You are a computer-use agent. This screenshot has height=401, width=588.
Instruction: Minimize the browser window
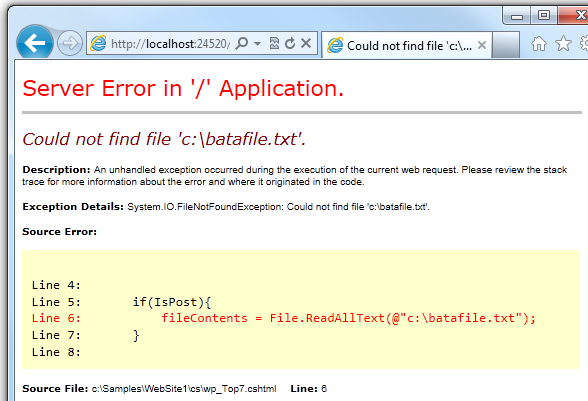point(517,16)
